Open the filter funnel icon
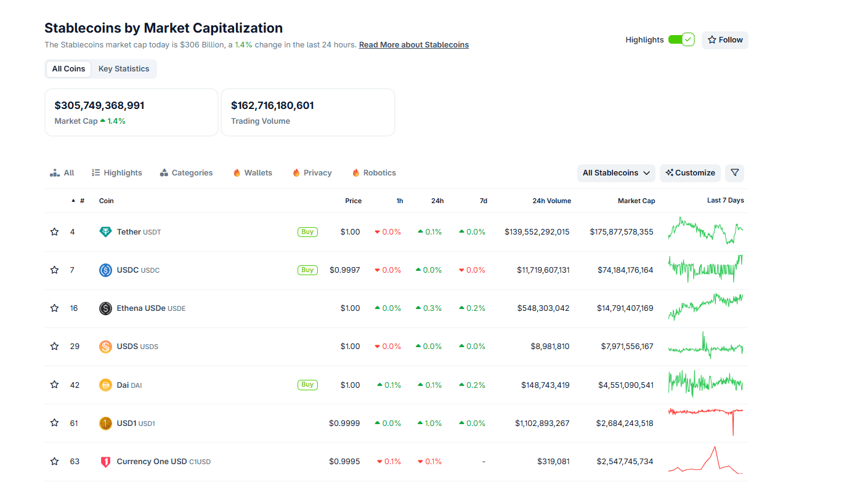The width and height of the screenshot is (868, 482). (x=734, y=173)
